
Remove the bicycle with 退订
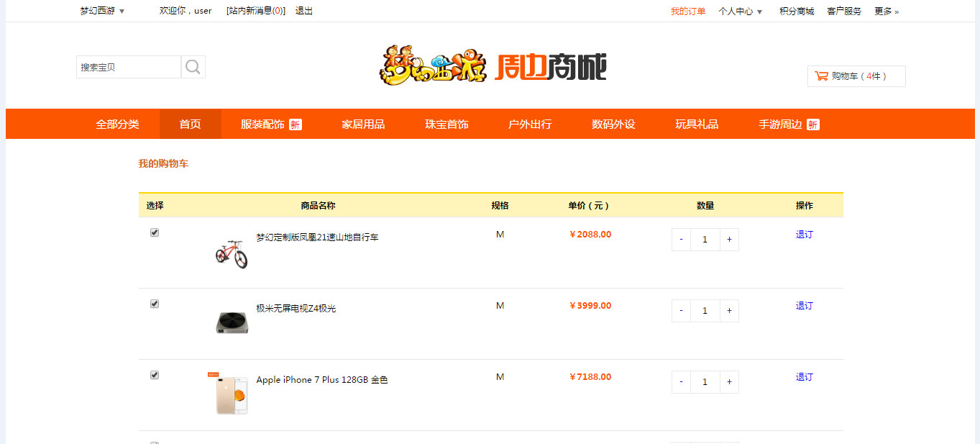pyautogui.click(x=804, y=235)
